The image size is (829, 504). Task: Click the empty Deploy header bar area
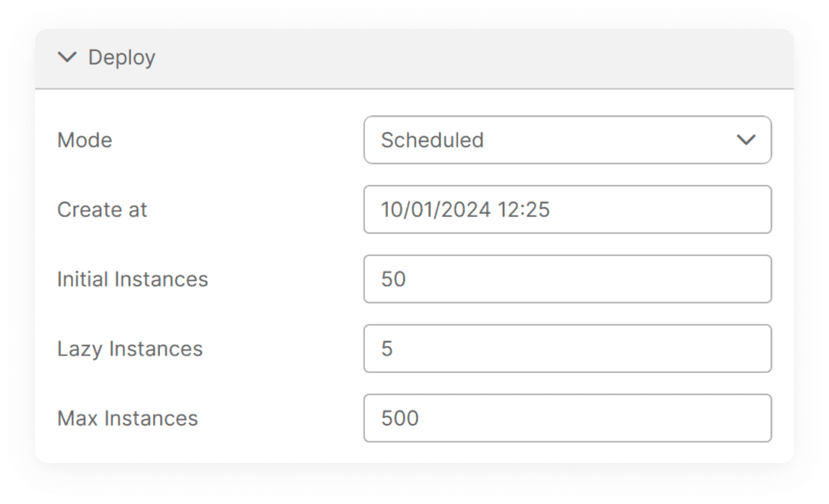click(472, 58)
